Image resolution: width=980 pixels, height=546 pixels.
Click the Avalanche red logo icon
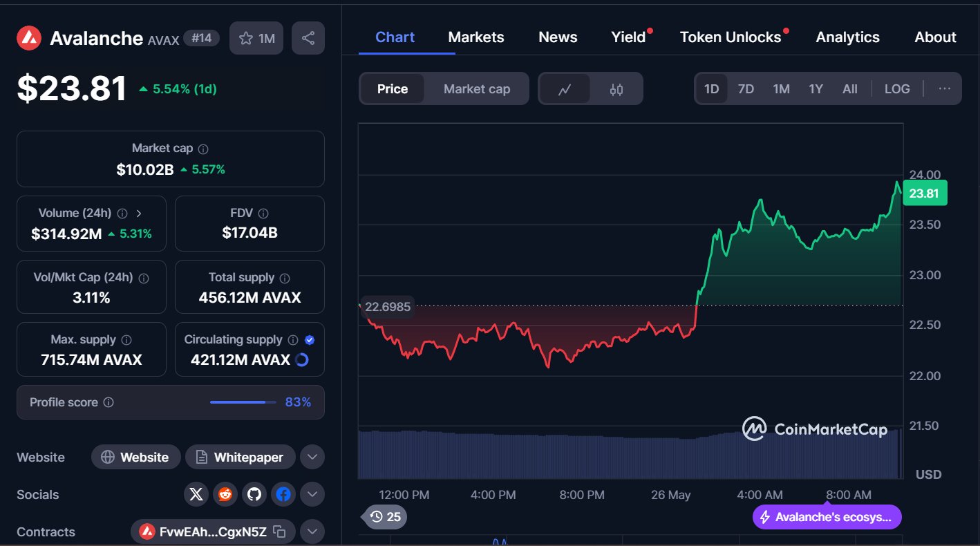click(29, 38)
